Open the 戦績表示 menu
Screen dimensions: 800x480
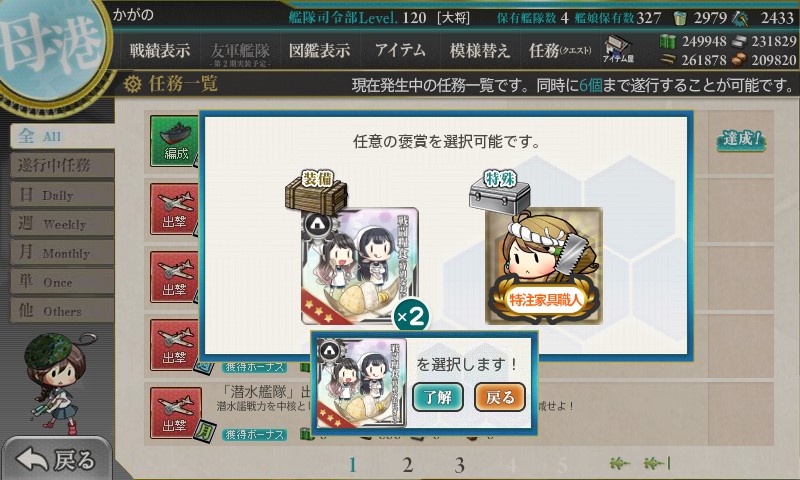click(x=159, y=50)
